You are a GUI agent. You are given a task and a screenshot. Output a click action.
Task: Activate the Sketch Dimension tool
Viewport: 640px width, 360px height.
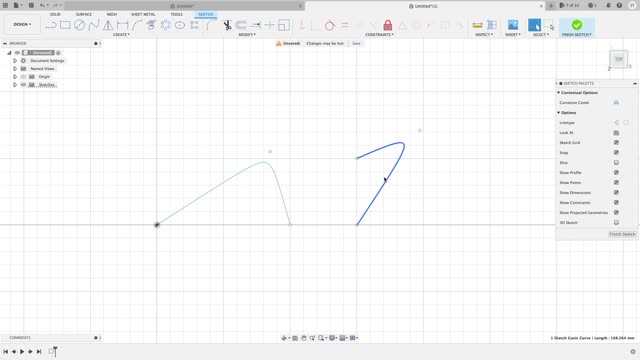click(x=122, y=25)
